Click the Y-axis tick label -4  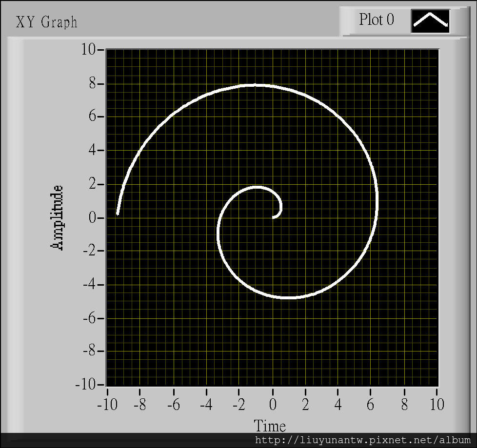pos(90,285)
